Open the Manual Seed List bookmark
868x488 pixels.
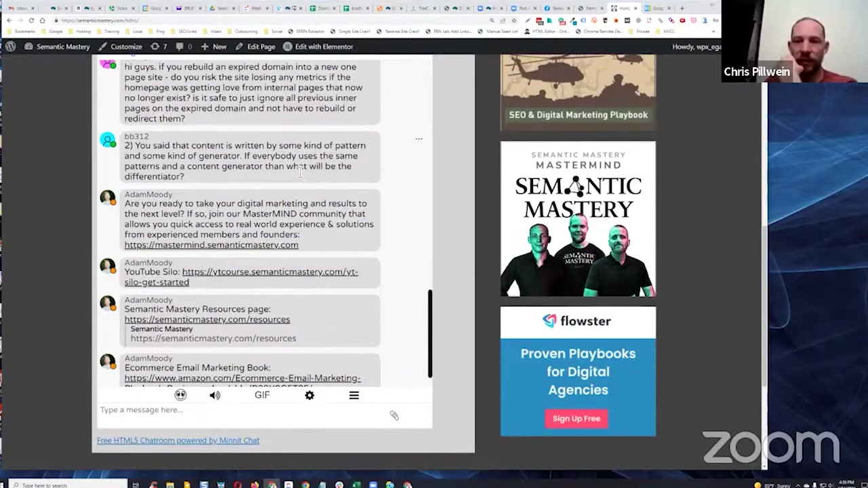coord(499,32)
